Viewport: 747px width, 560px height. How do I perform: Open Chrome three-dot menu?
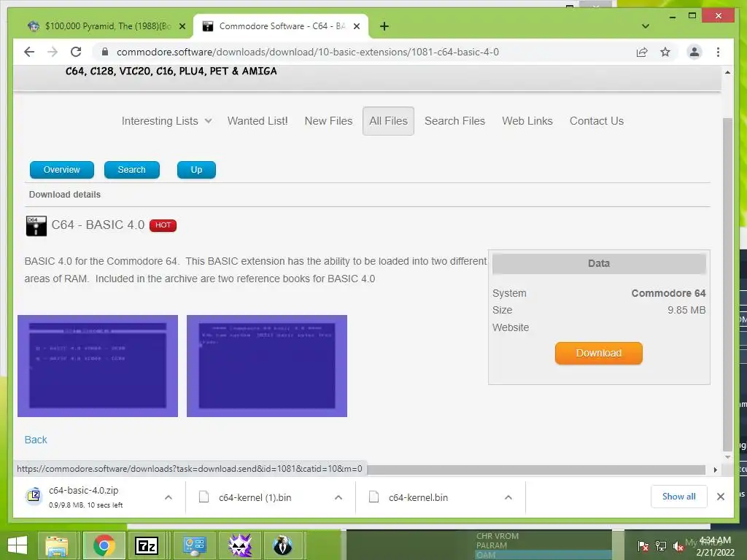tap(718, 52)
